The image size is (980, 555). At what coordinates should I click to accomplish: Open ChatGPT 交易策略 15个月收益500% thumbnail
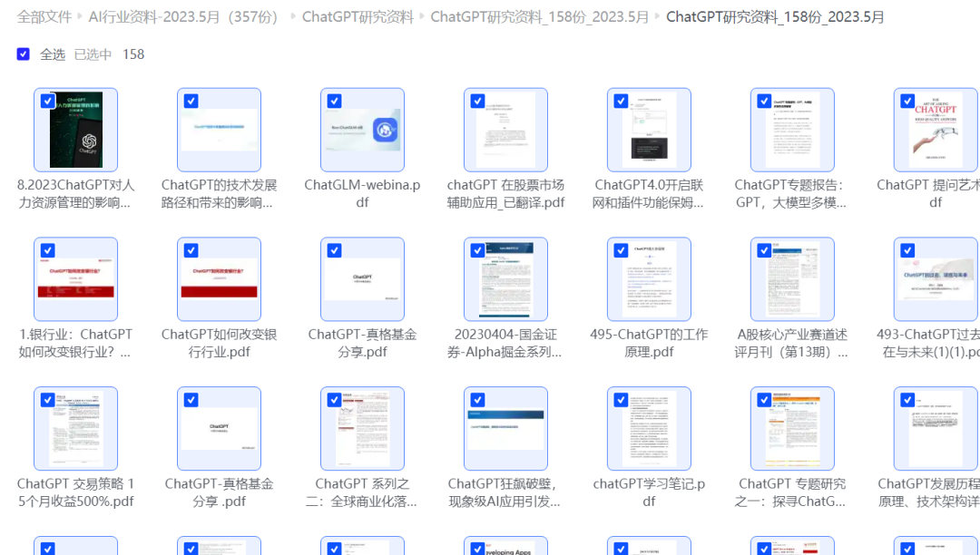(75, 428)
